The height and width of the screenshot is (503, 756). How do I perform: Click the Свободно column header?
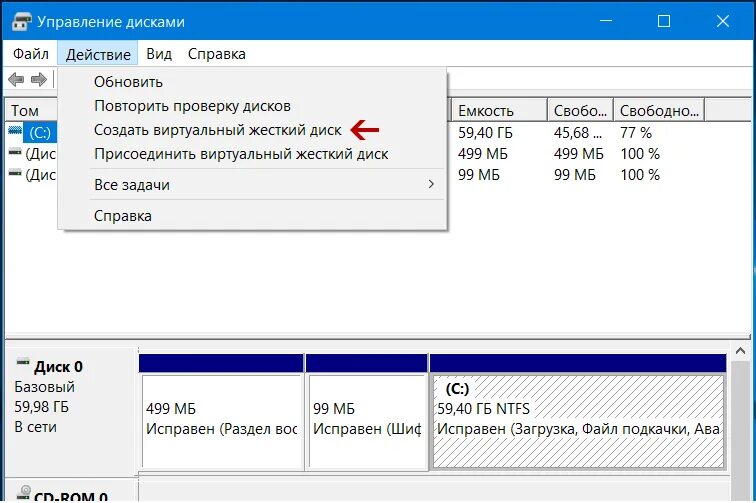click(659, 110)
